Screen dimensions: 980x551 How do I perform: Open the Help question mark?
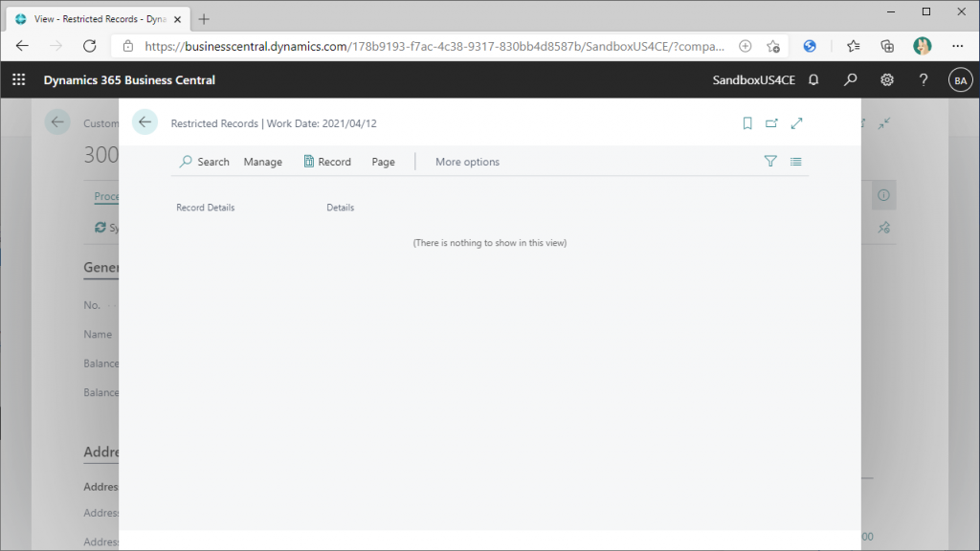point(924,80)
